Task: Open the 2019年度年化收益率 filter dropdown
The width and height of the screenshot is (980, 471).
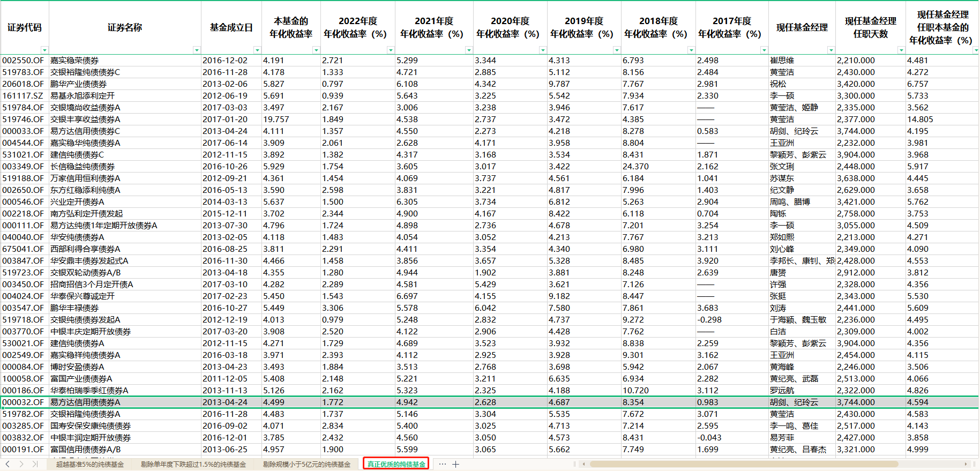Action: click(617, 50)
